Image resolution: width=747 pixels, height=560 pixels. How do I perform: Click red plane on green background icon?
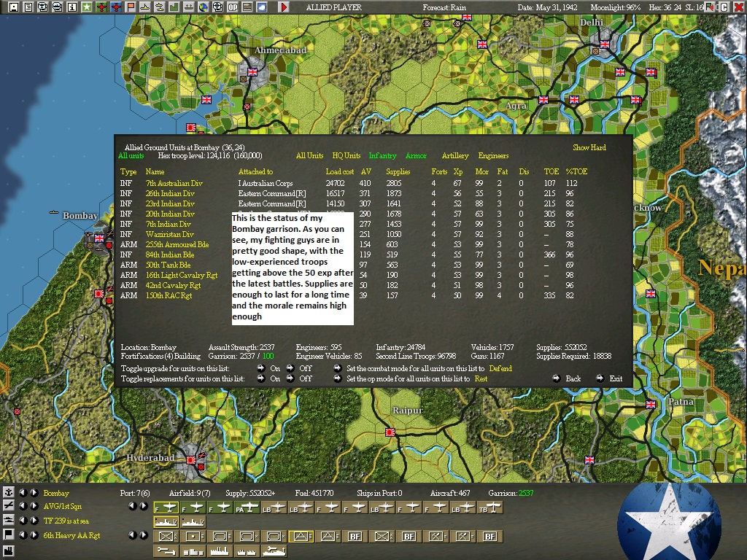[101, 7]
